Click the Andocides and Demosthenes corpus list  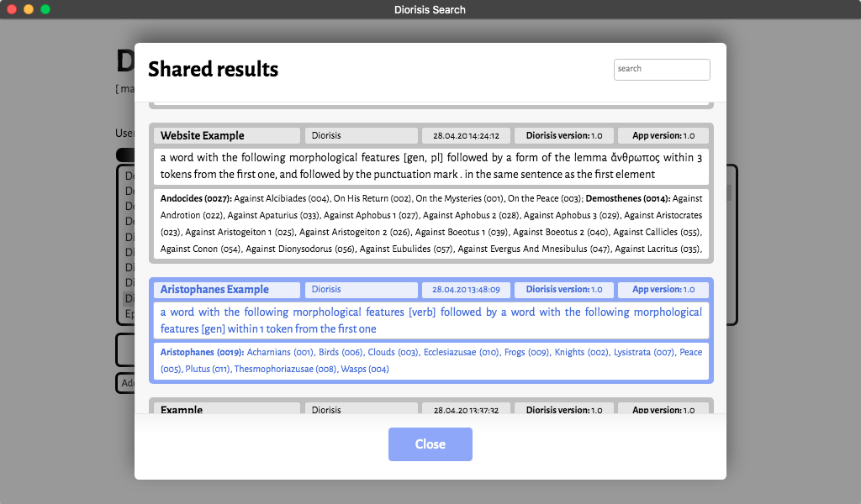tap(430, 223)
